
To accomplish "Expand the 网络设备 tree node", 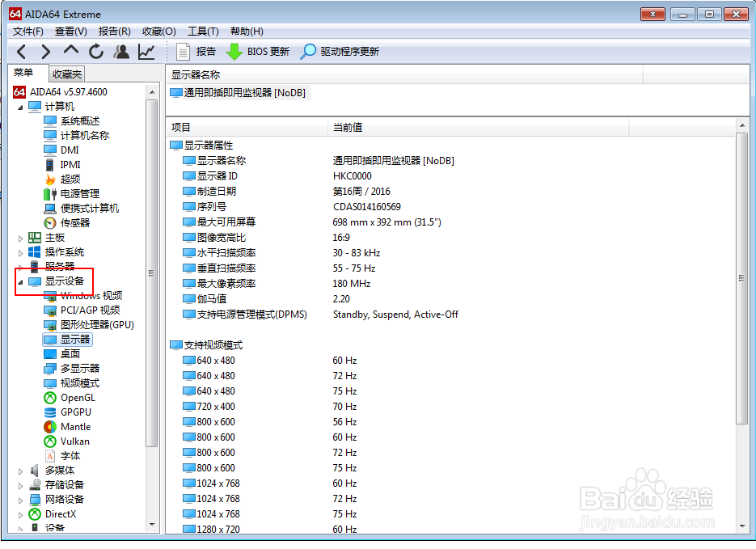I will (x=20, y=500).
